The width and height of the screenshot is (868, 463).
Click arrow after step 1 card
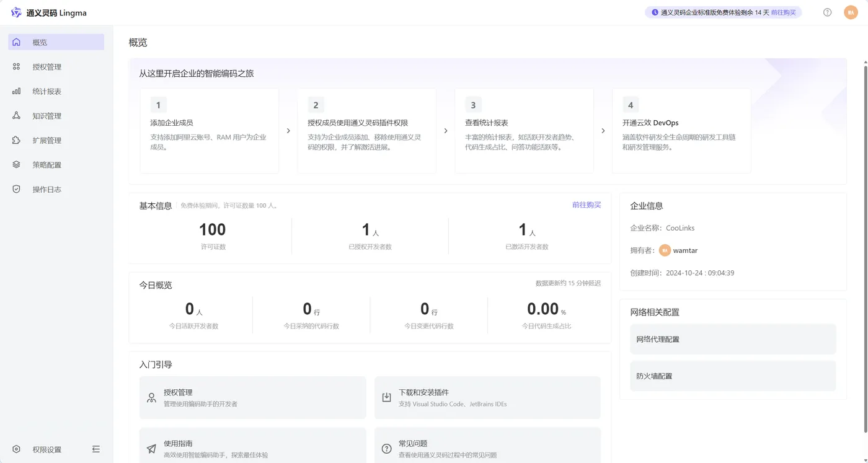click(288, 131)
